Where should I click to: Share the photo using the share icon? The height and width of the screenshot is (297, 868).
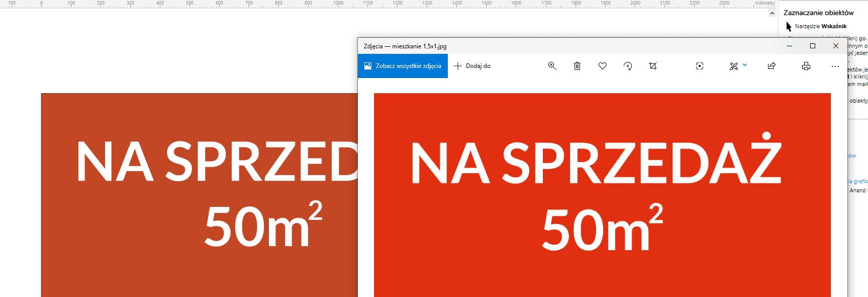[x=771, y=66]
